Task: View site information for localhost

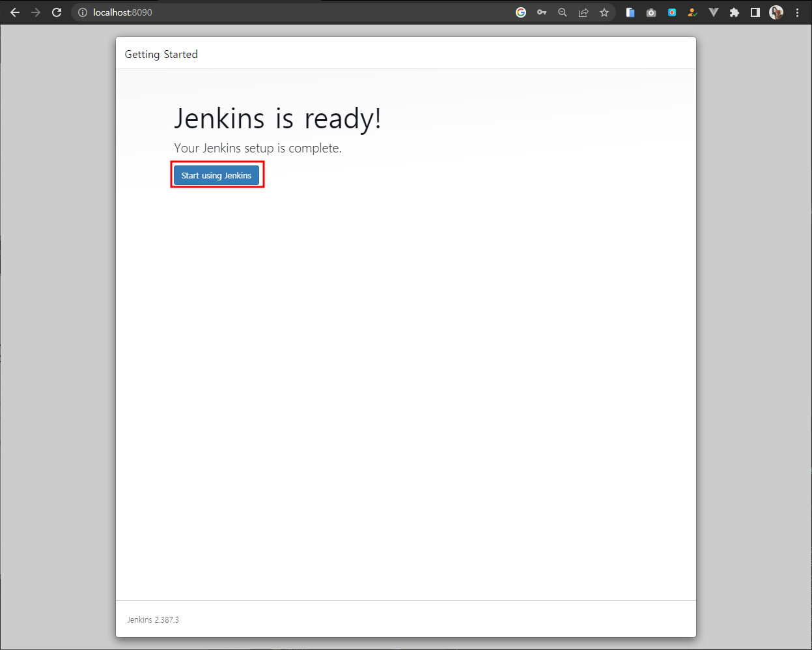Action: pyautogui.click(x=83, y=12)
